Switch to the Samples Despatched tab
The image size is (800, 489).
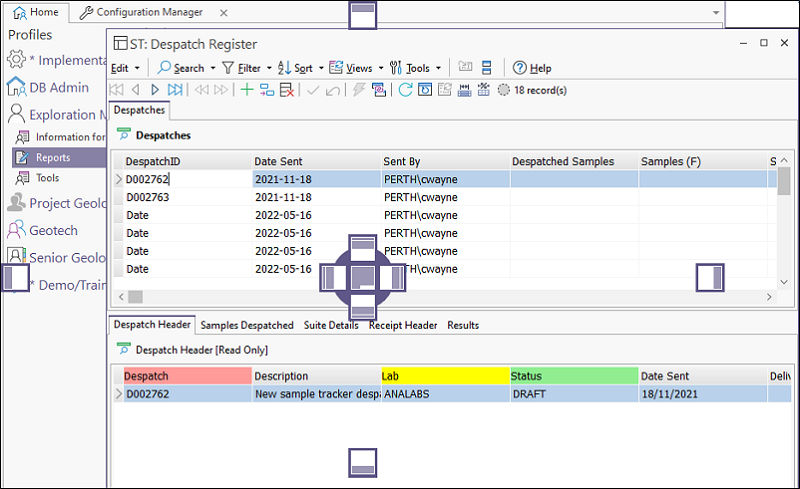pos(246,325)
